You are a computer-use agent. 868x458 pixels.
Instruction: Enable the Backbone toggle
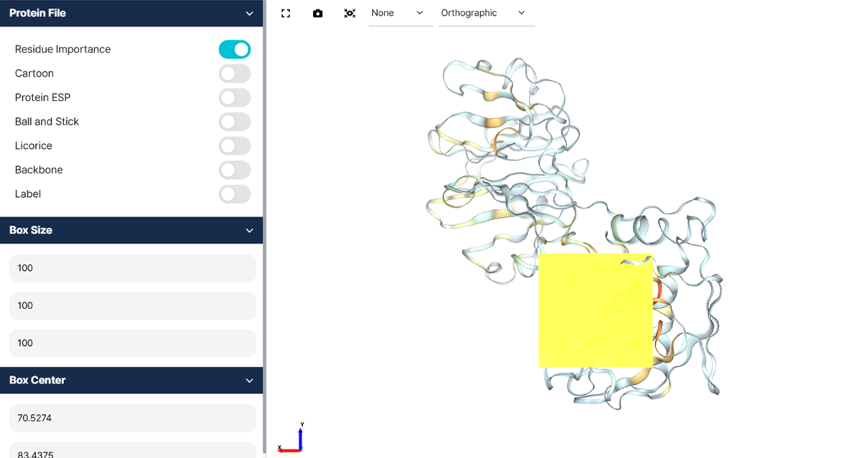tap(235, 170)
